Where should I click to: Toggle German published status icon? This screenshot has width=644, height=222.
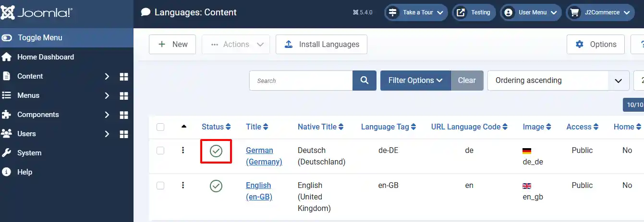(x=216, y=151)
